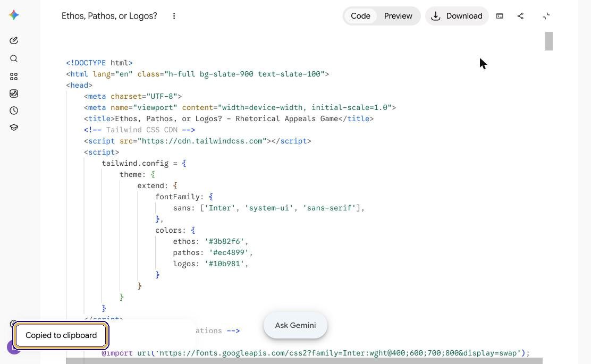Viewport: 591px width, 364px height.
Task: Click the 'Ethos, Pathos, or Logos?' canvas title
Action: [x=109, y=16]
